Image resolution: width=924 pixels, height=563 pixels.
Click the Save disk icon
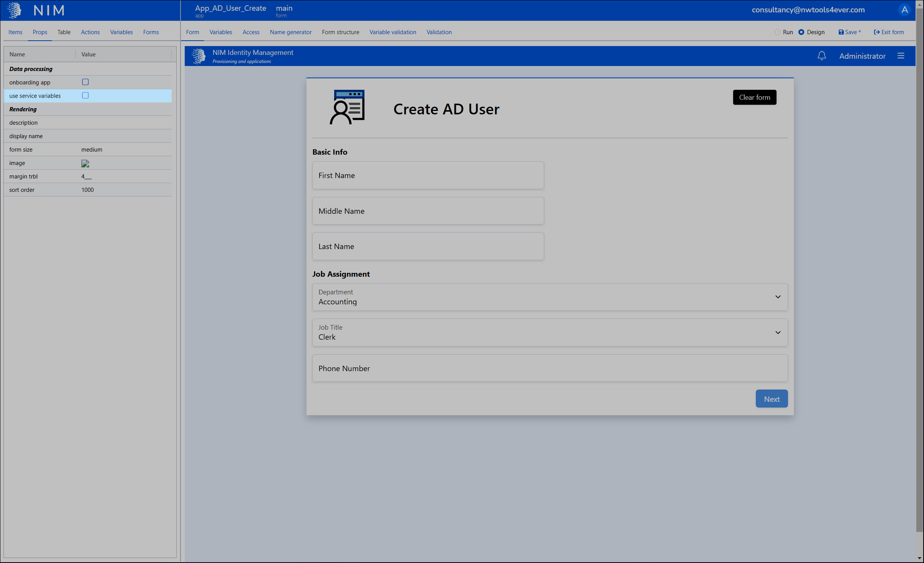pyautogui.click(x=841, y=32)
